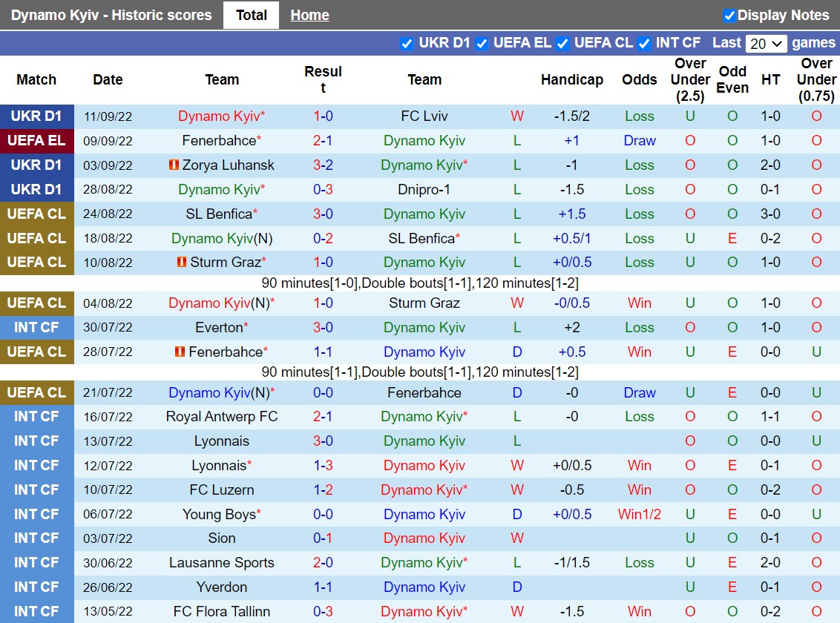840x623 pixels.
Task: Click the Royal Antwerp FC team link
Action: point(222,416)
